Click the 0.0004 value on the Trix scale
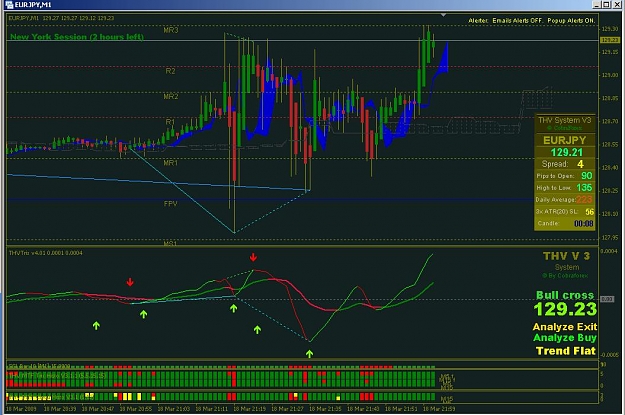The height and width of the screenshot is (415, 625). (x=609, y=251)
